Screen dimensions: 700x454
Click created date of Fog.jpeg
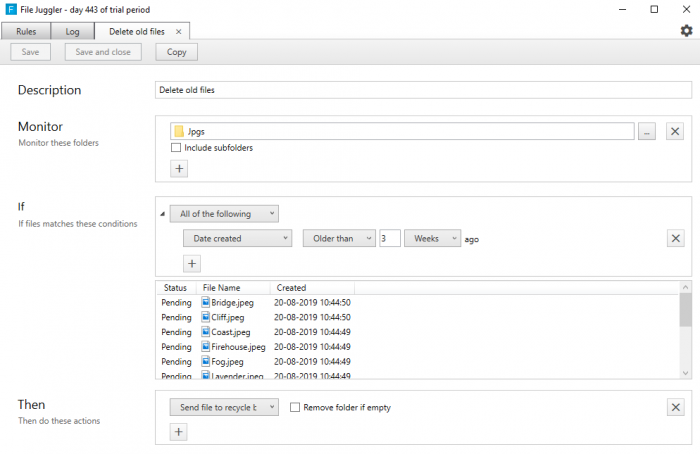coord(312,361)
